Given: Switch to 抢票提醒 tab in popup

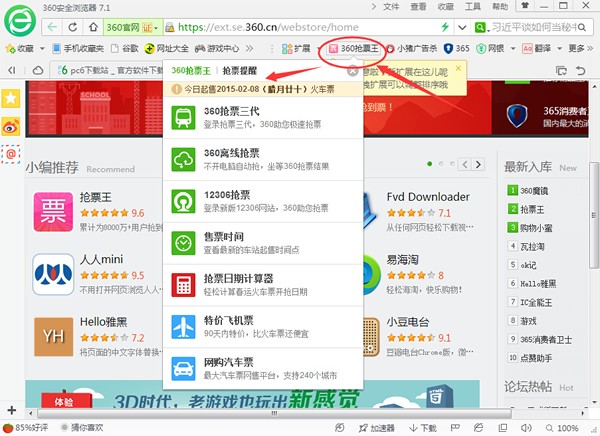Looking at the screenshot, I should [238, 71].
